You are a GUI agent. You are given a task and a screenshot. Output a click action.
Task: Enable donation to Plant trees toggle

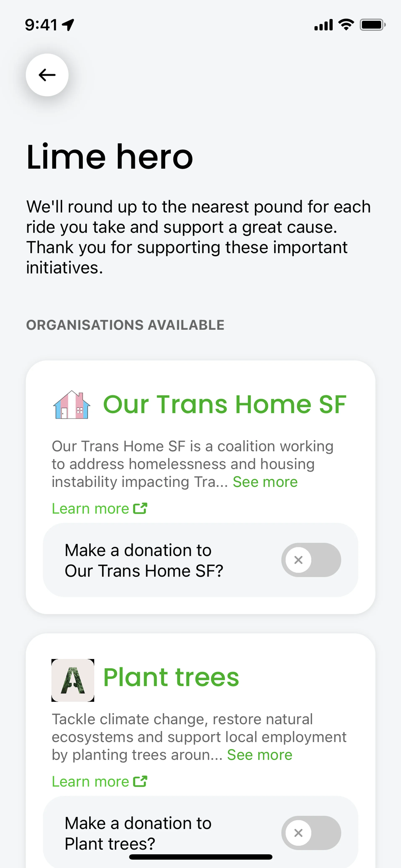point(311,833)
